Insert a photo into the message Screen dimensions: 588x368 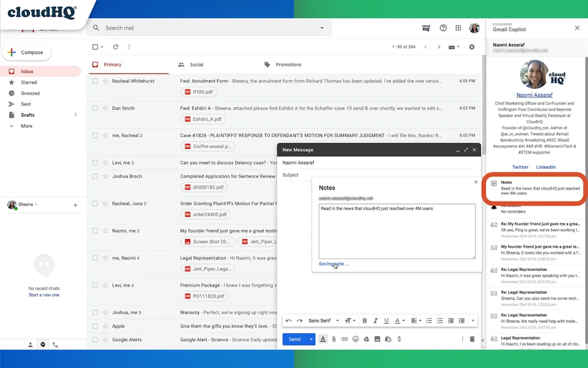point(377,339)
